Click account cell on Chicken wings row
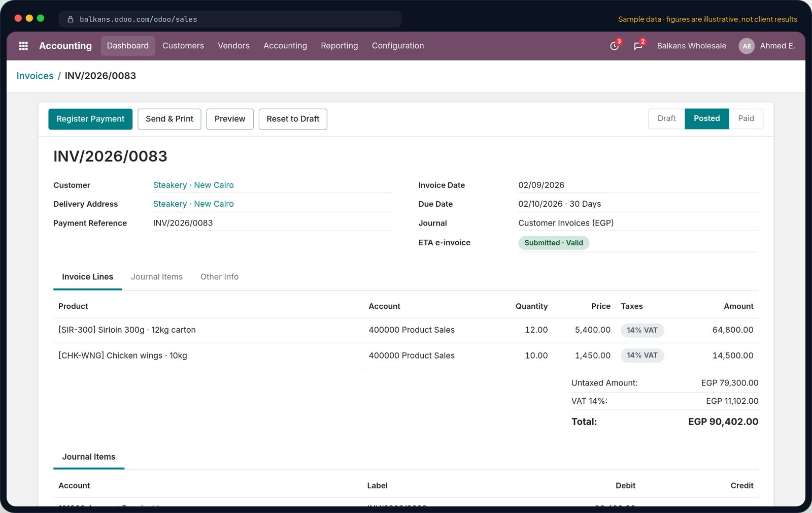 coord(412,356)
